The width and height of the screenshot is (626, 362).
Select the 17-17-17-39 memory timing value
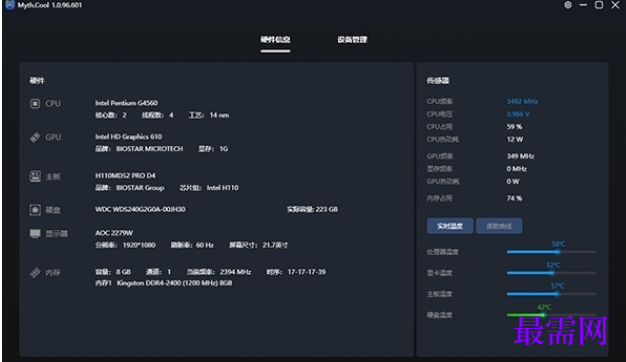[307, 272]
